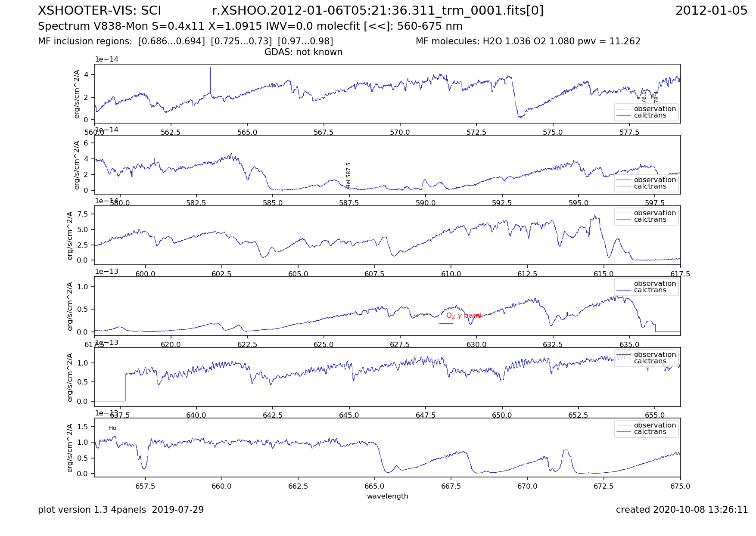Click the plot version 1.3 footer text
Image resolution: width=756 pixels, height=536 pixels.
click(x=121, y=510)
